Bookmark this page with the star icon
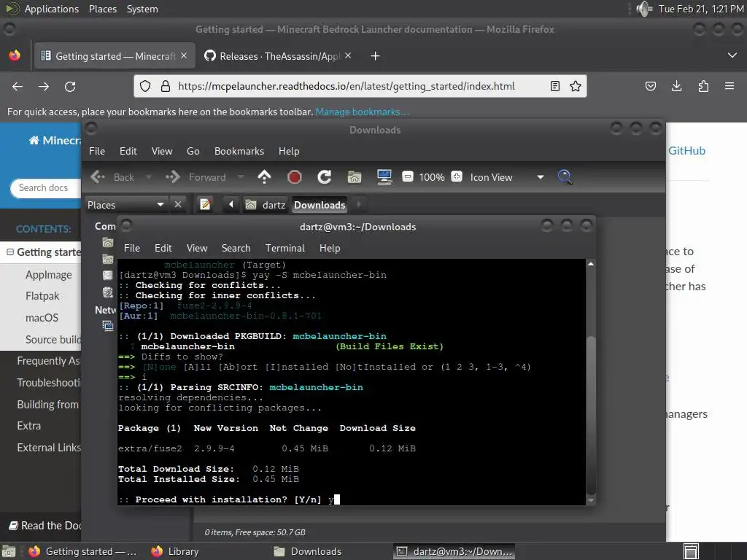Screen dimensions: 747x560 [576, 86]
